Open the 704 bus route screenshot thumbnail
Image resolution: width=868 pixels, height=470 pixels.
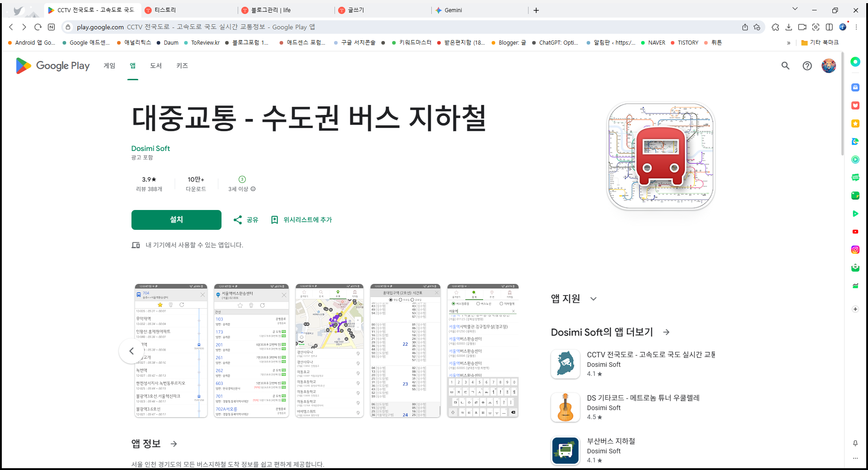171,351
